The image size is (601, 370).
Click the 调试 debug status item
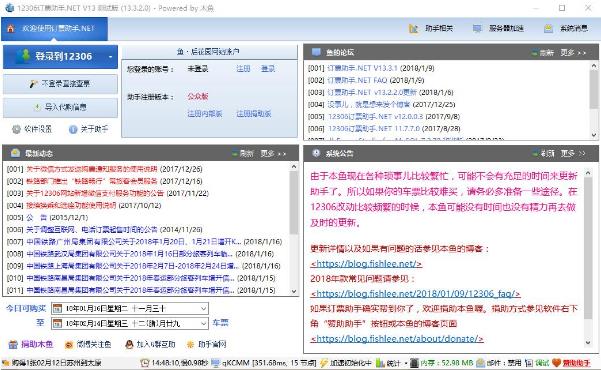click(537, 363)
